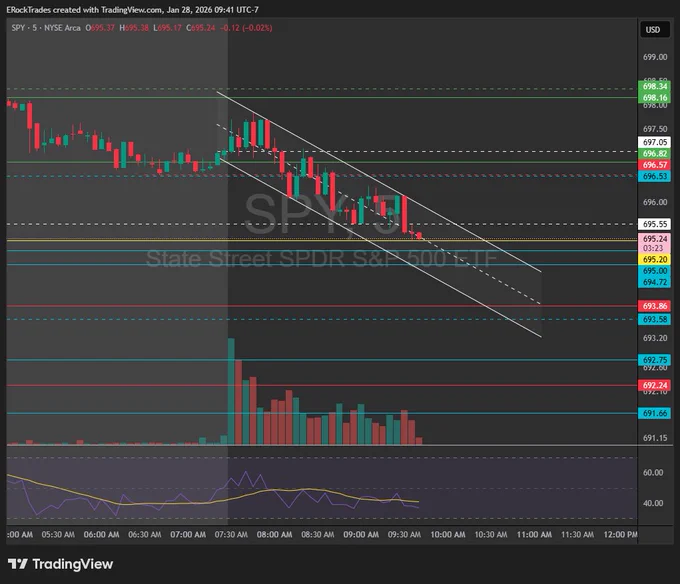680x584 pixels.
Task: Click the 696.00 price axis value
Action: coord(655,202)
